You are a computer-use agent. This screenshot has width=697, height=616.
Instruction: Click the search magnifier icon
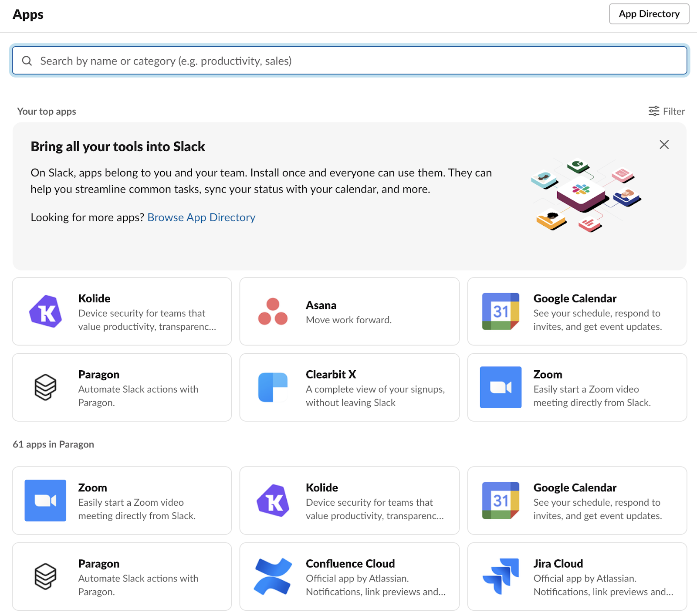(27, 61)
